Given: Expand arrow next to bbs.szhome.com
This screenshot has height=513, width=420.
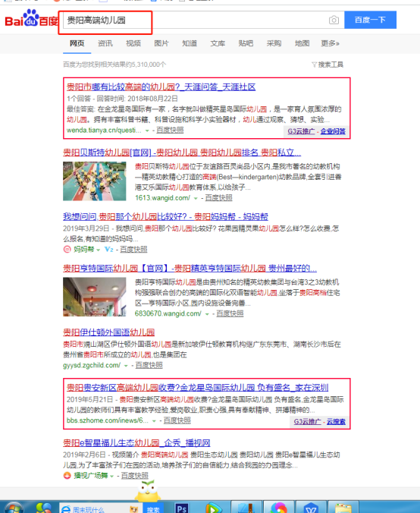Looking at the screenshot, I should (x=154, y=421).
